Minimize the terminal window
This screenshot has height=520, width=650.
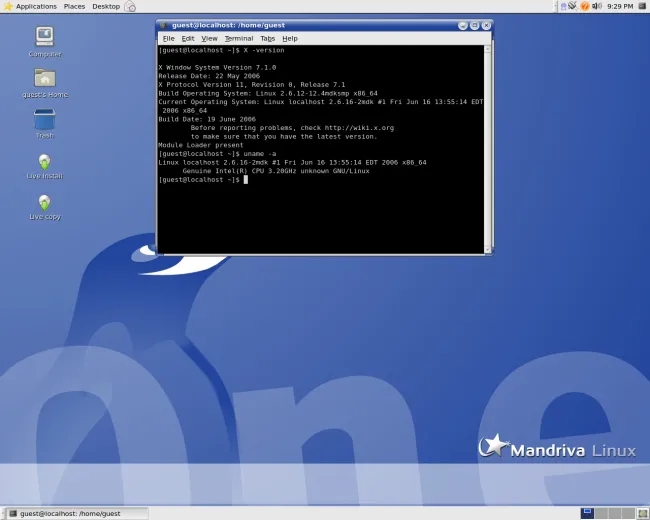[463, 26]
